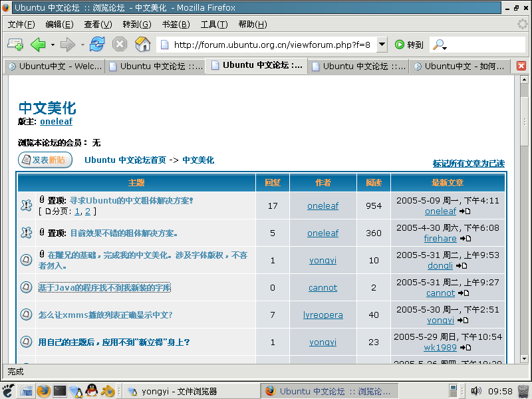Open the 查看(V) menu
This screenshot has width=532, height=399.
pos(98,24)
